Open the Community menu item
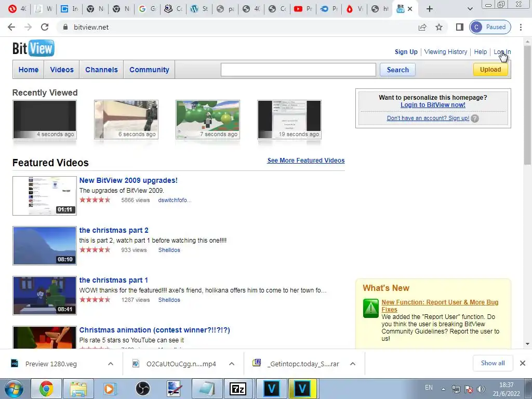This screenshot has height=399, width=532. tap(149, 70)
